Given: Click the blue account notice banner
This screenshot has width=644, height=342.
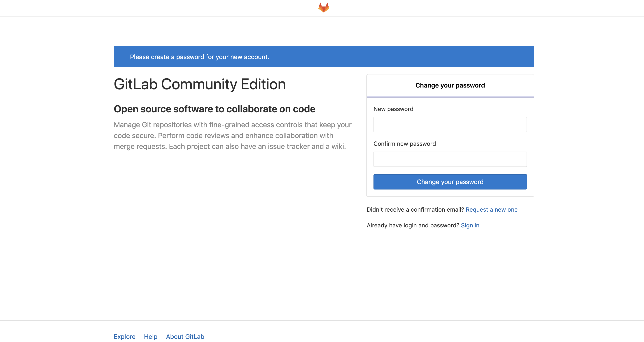Looking at the screenshot, I should tap(324, 56).
